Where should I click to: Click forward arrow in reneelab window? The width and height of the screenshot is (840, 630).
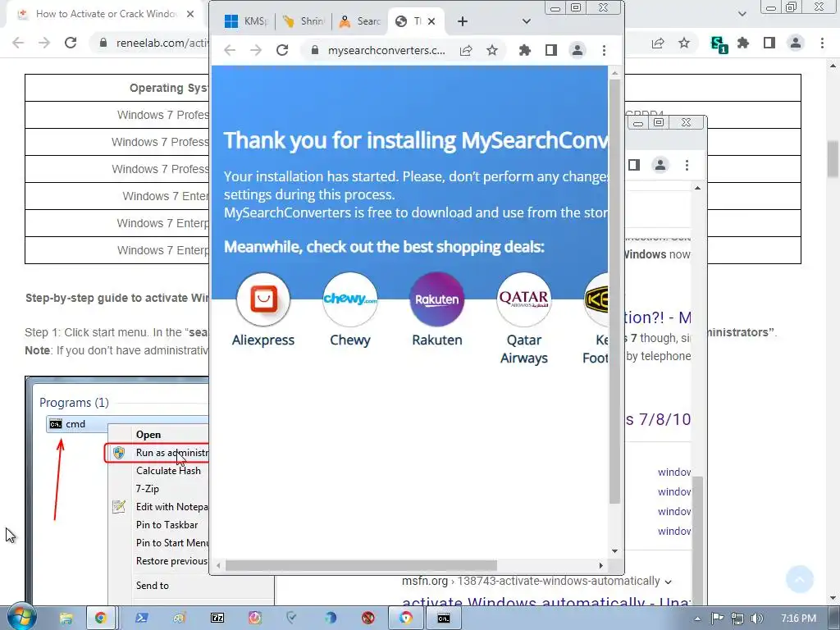coord(44,43)
